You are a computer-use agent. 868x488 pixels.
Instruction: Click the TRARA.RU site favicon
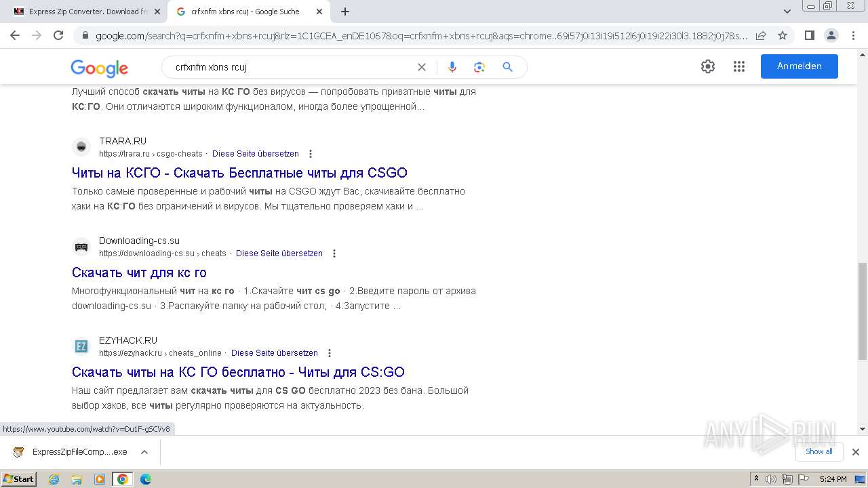tap(81, 147)
